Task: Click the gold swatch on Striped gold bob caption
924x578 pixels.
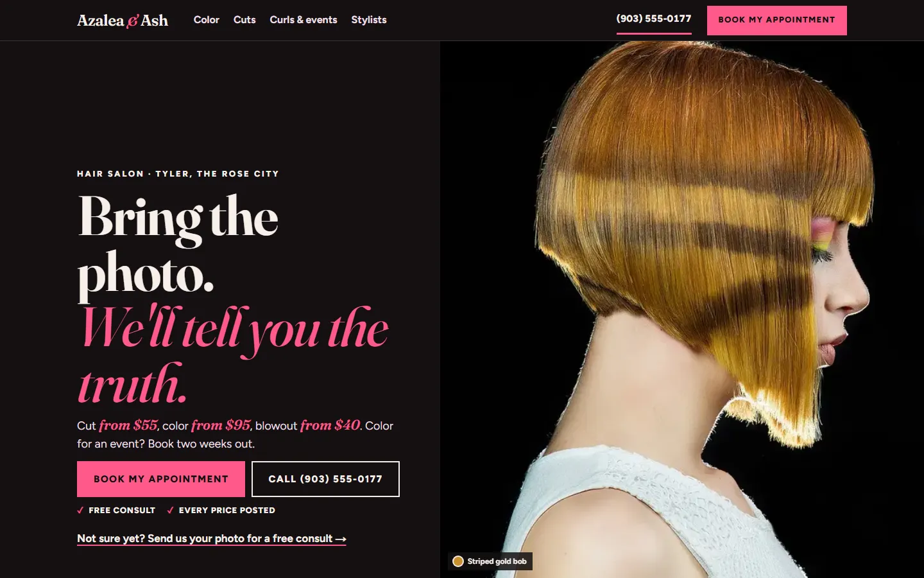Action: (458, 561)
